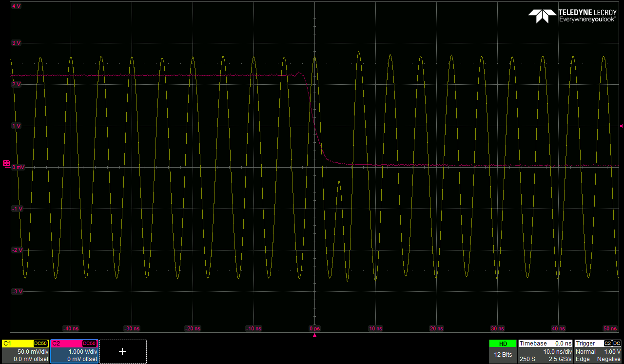This screenshot has height=364, width=624.
Task: Click the '0 mV offset' value in C2
Action: coord(82,359)
